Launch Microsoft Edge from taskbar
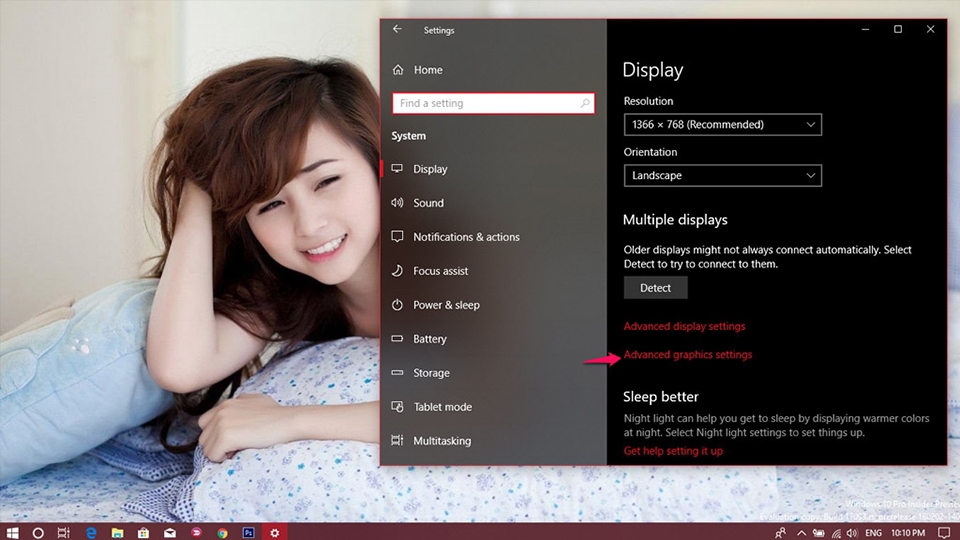960x540 pixels. pyautogui.click(x=91, y=533)
